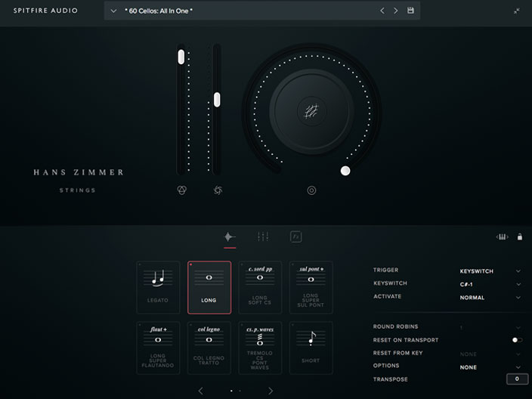Click the Round Robins label

[x=396, y=326]
